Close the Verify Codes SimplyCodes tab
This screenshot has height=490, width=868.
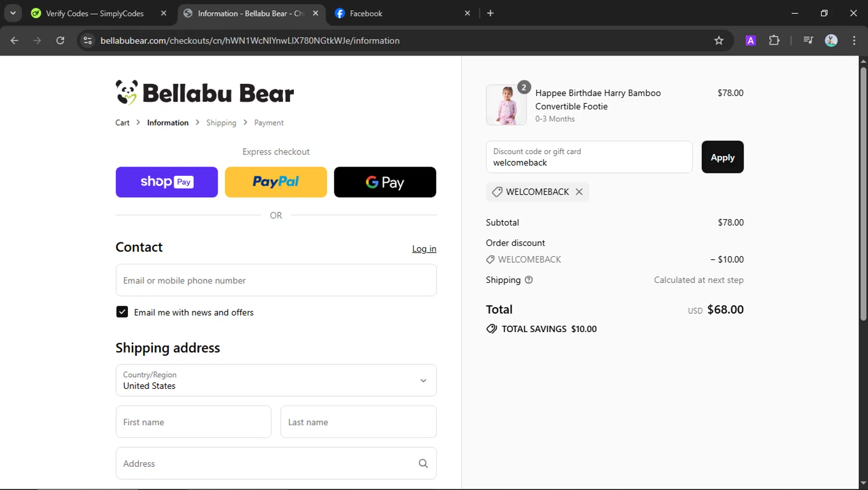[164, 13]
